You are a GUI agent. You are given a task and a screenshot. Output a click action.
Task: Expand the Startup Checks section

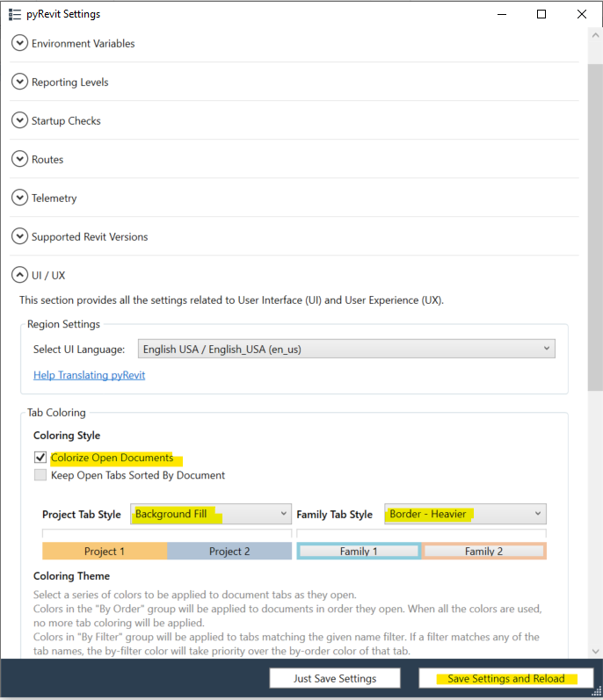point(19,120)
